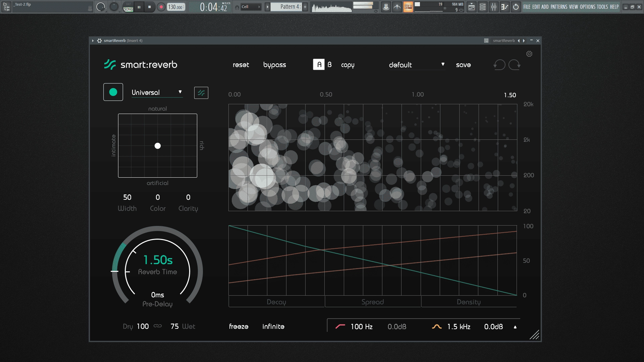Select the next preset with the right arrow

coord(524,41)
